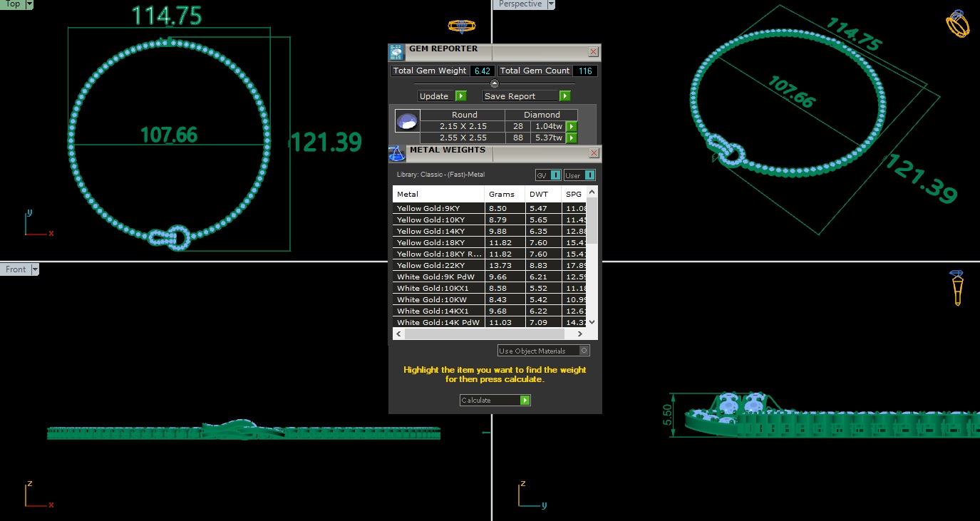Image resolution: width=980 pixels, height=521 pixels.
Task: Select the White Gold:10KX1 row
Action: [490, 288]
